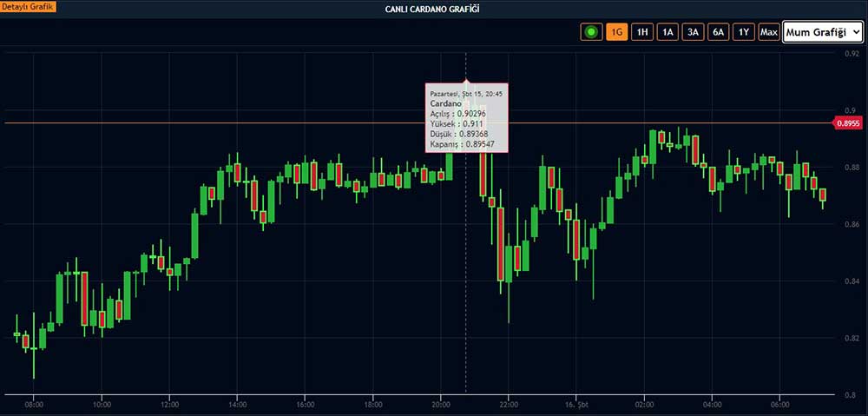
Task: Click the 02:00 time axis label
Action: tap(644, 405)
